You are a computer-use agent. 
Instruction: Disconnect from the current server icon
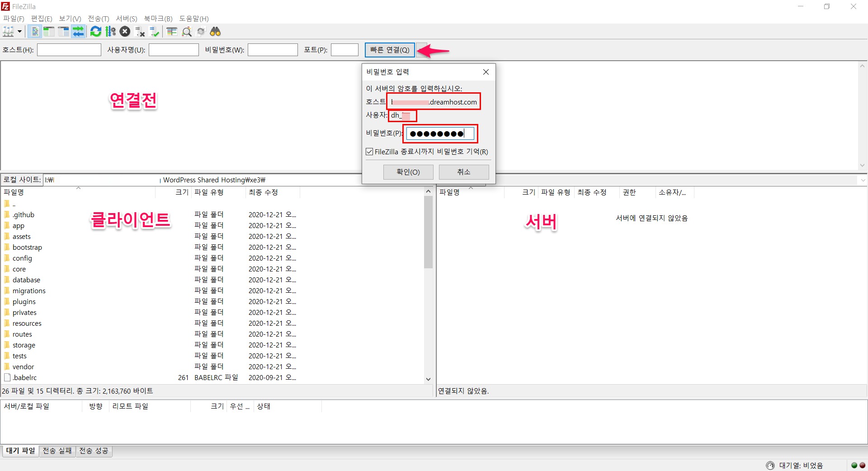[140, 31]
